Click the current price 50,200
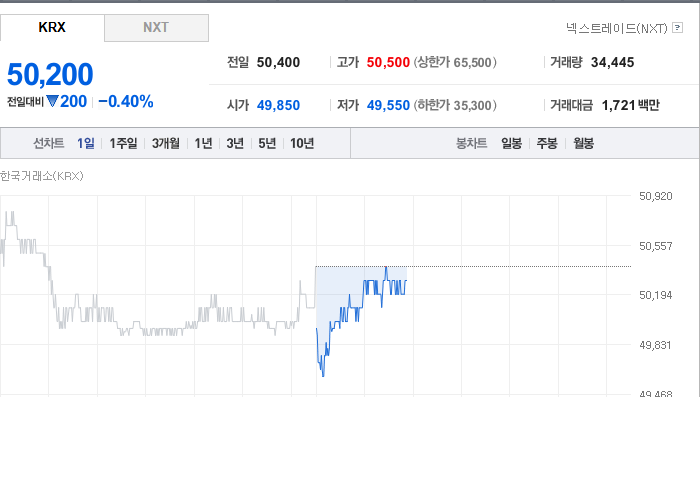Screen dimensions: 700x490 pyautogui.click(x=50, y=74)
